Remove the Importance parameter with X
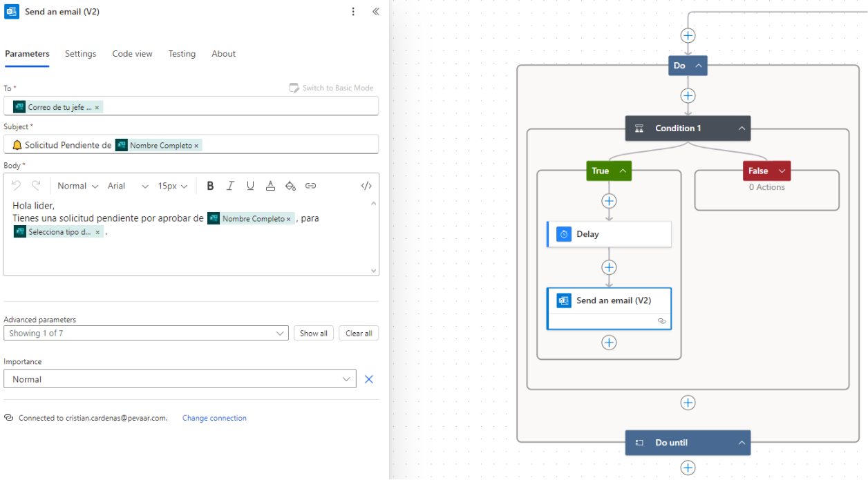The height and width of the screenshot is (480, 868). [x=369, y=379]
